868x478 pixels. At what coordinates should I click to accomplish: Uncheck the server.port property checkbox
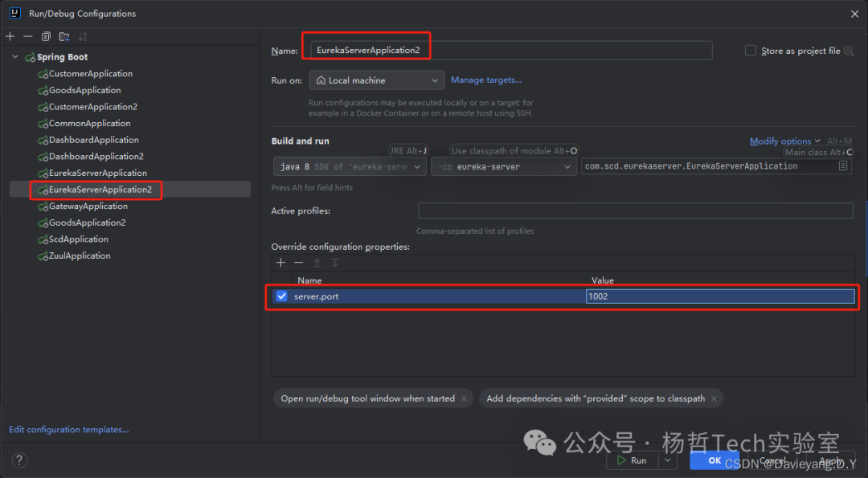281,296
